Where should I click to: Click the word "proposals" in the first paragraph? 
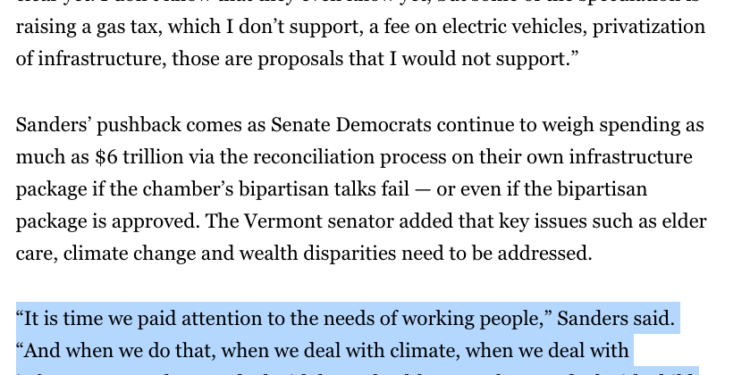(302, 60)
